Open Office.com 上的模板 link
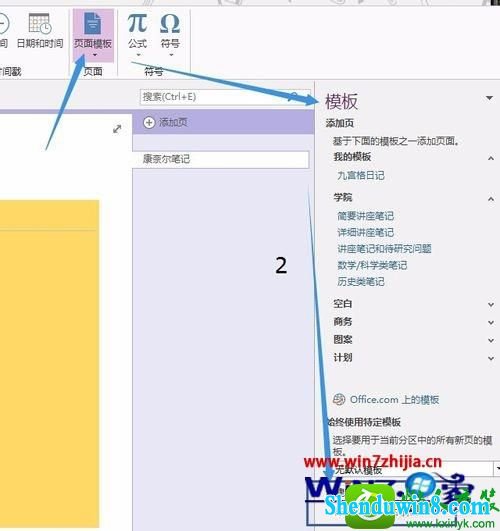500x531 pixels. pos(394,400)
